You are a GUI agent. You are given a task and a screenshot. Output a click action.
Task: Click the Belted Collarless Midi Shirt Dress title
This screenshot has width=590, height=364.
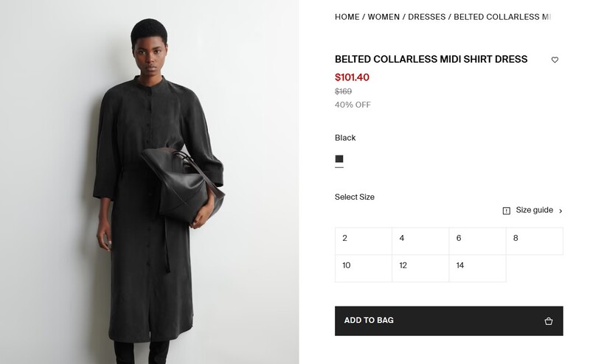[x=431, y=60]
